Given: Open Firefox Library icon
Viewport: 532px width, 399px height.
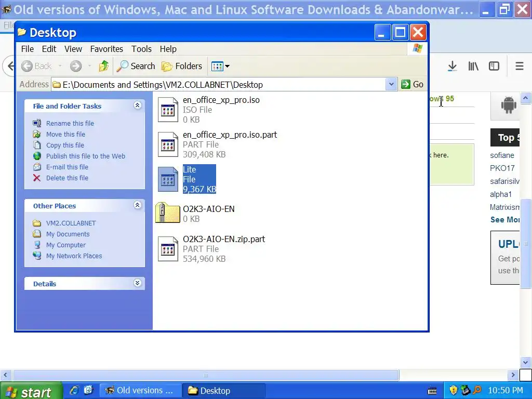Looking at the screenshot, I should (x=473, y=66).
